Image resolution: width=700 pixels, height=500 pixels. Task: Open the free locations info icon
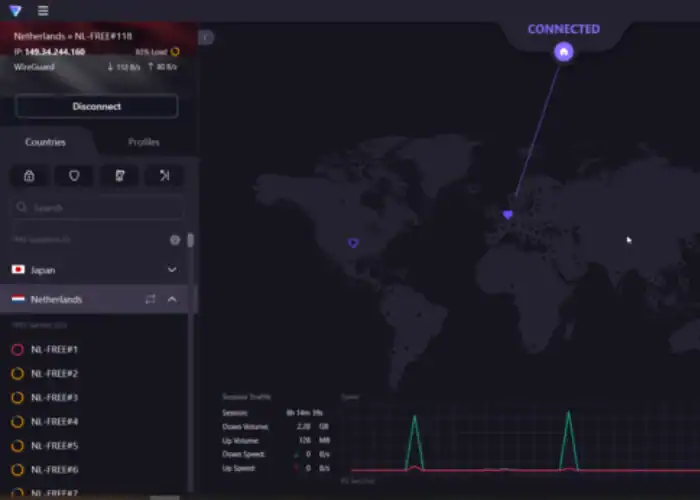(x=175, y=240)
